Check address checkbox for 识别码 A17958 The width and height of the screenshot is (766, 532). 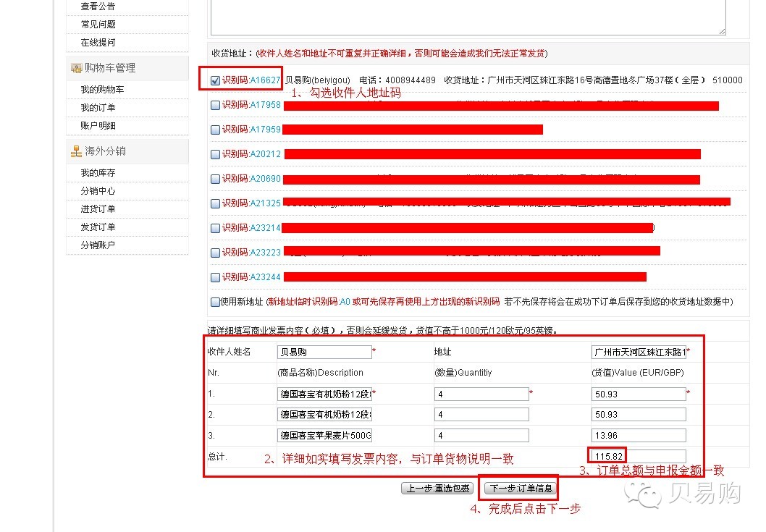[215, 105]
